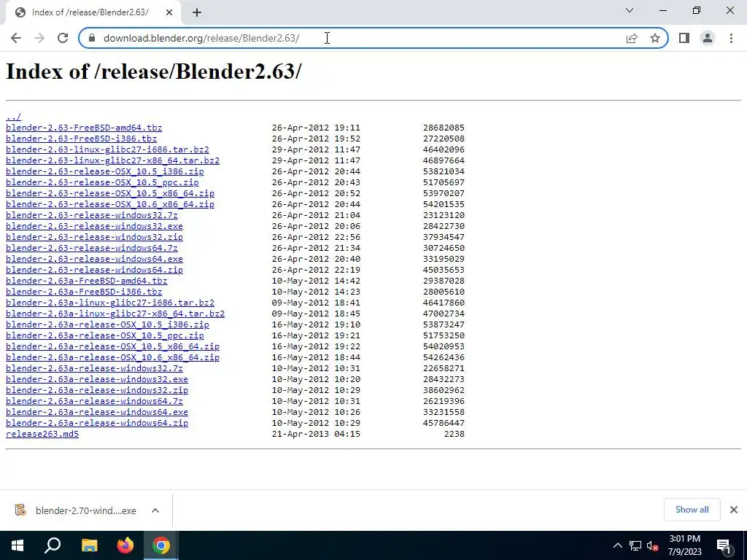Launch Firefox from the taskbar

[x=125, y=545]
